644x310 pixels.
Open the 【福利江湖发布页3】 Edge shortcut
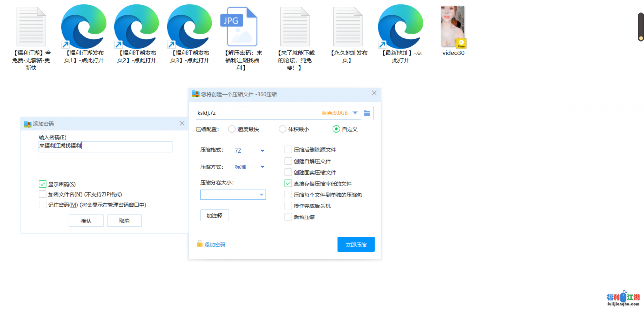[189, 26]
